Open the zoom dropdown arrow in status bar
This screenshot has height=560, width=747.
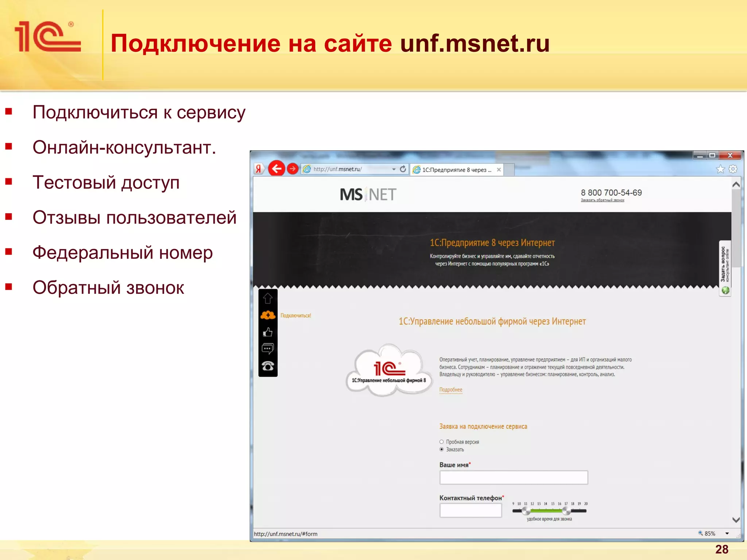pos(727,534)
